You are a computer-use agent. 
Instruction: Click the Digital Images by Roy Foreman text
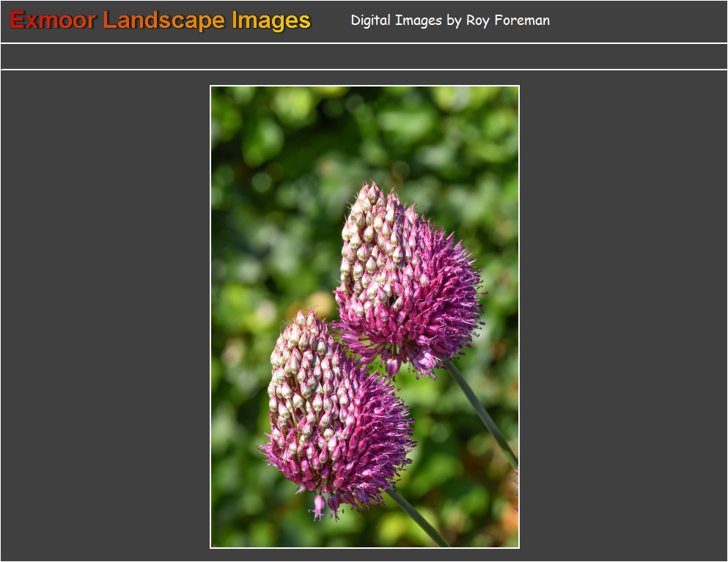449,21
